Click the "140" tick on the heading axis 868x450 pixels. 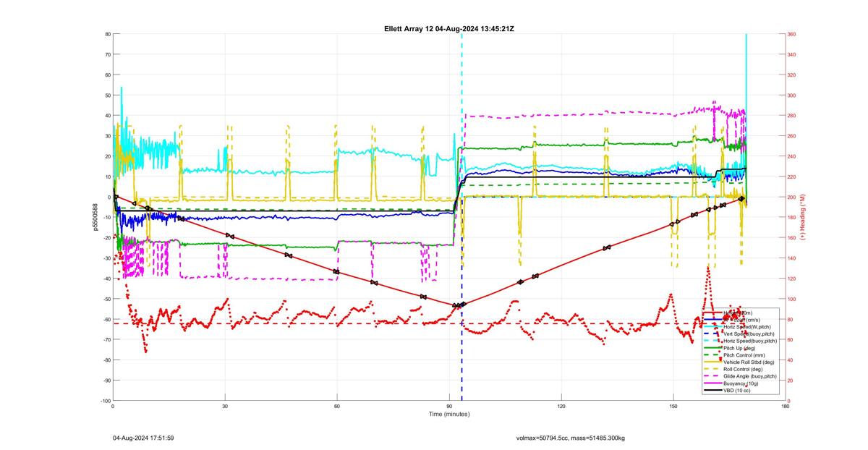[x=792, y=258]
